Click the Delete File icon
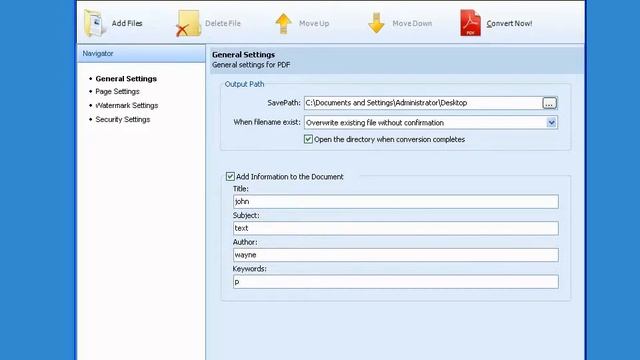Viewport: 640px width, 360px height. coord(188,23)
